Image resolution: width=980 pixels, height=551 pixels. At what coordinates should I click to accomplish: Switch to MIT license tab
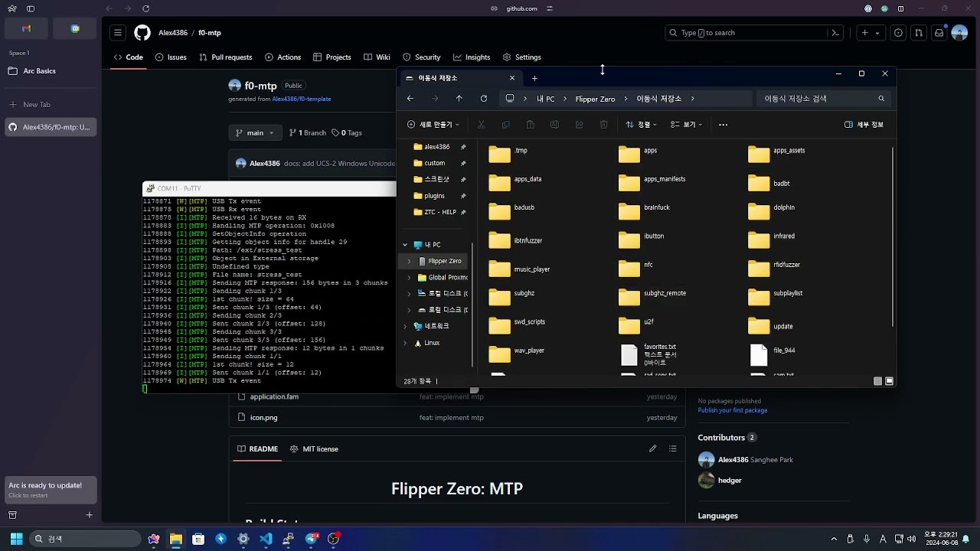click(x=314, y=449)
